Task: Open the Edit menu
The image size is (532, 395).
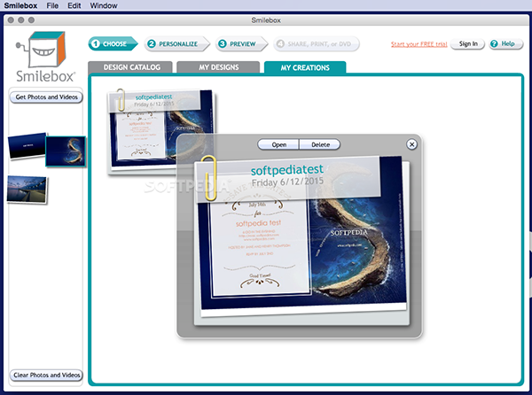Action: tap(74, 5)
